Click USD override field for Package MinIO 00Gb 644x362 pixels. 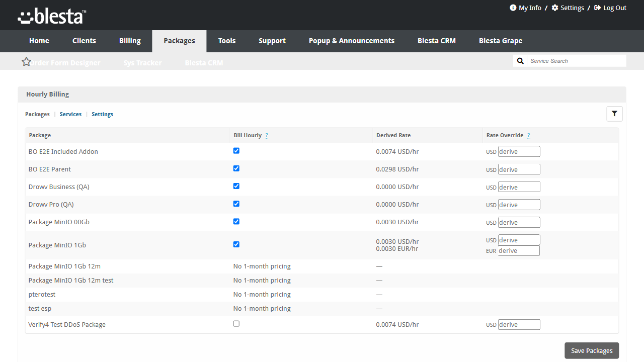519,222
